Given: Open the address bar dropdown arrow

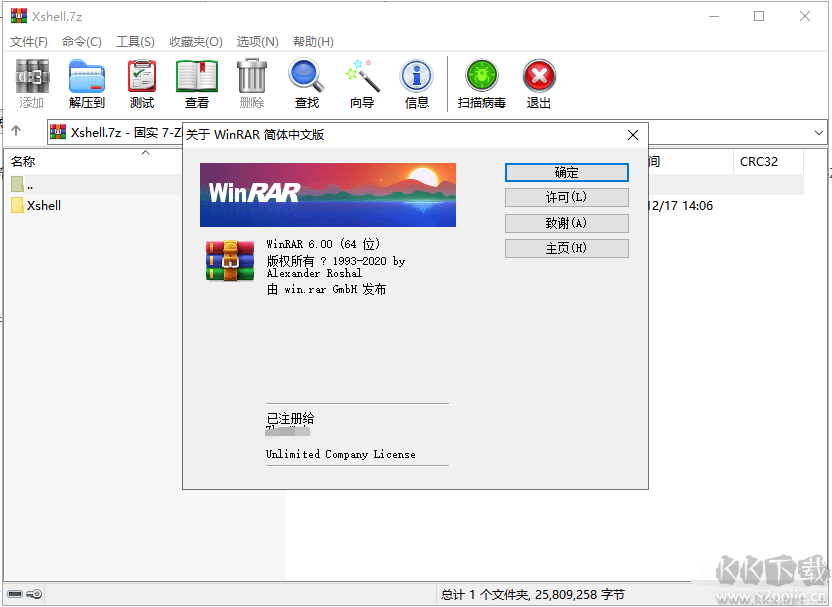Looking at the screenshot, I should 820,132.
